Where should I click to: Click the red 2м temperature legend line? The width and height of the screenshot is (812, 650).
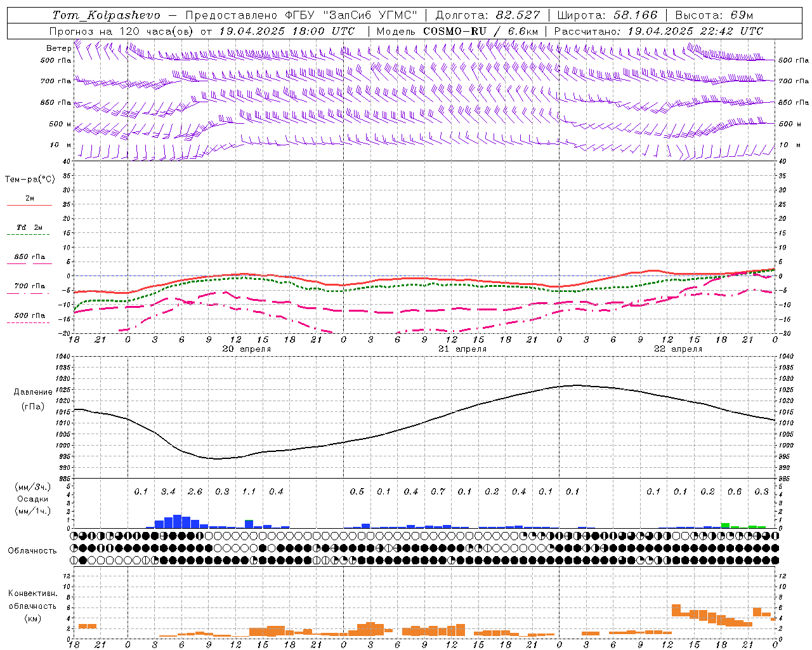click(29, 205)
